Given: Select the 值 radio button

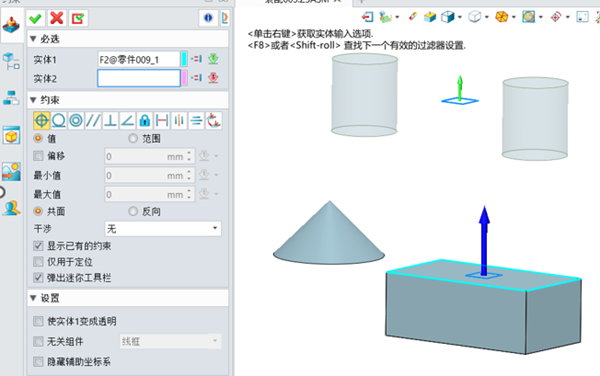Looking at the screenshot, I should (x=38, y=138).
